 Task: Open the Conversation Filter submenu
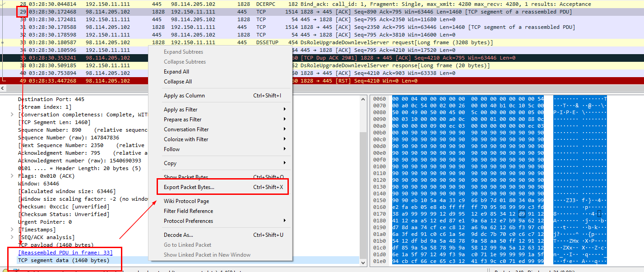click(186, 129)
